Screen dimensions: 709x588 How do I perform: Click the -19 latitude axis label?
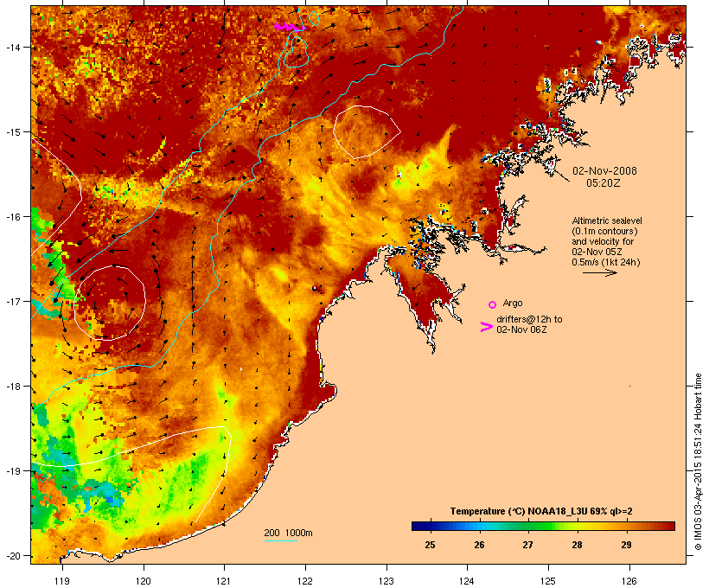(12, 471)
